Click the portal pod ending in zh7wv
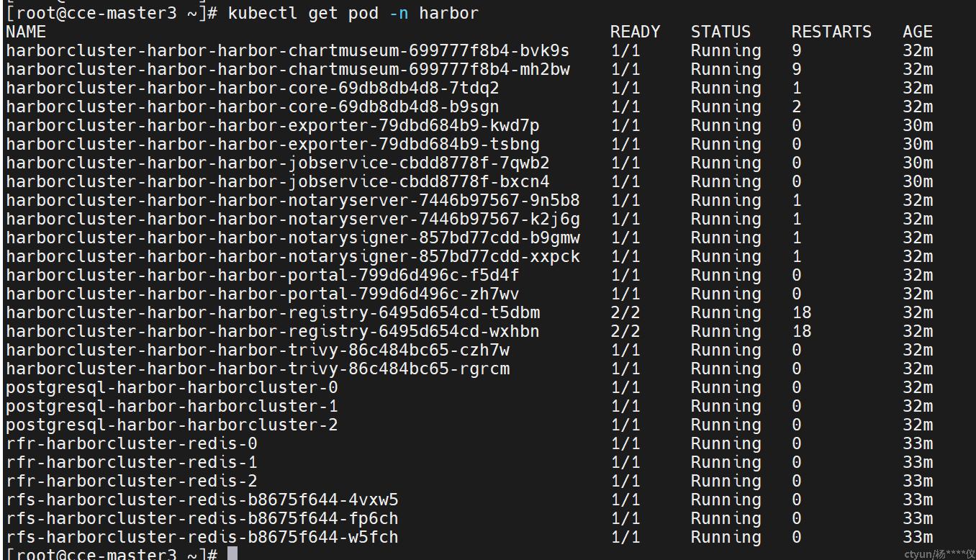The height and width of the screenshot is (560, 976). tap(263, 294)
